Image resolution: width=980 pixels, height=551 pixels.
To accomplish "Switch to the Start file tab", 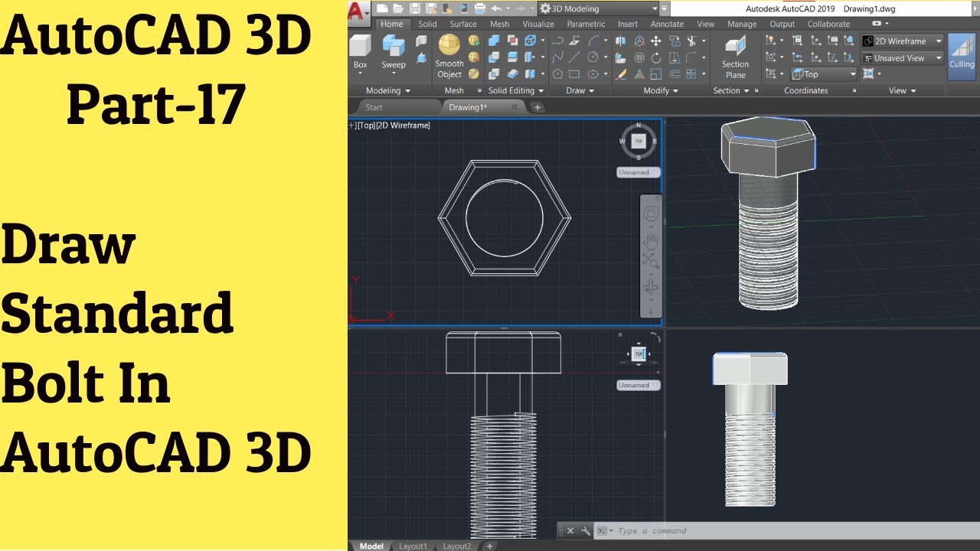I will tap(374, 107).
